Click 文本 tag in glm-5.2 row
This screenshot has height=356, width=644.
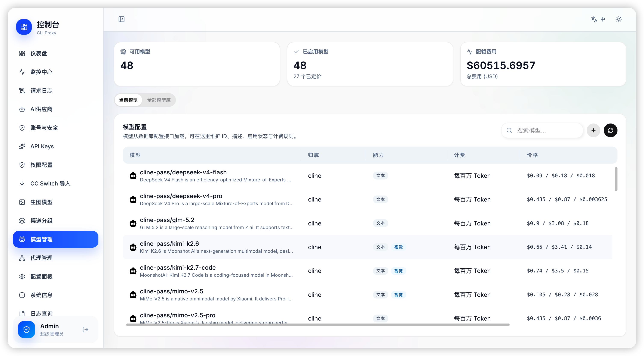coord(380,223)
